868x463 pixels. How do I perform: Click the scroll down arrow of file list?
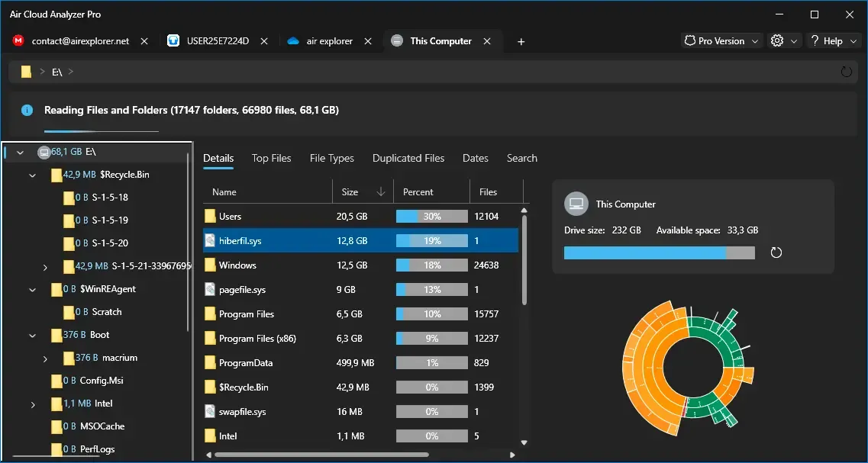pyautogui.click(x=524, y=442)
